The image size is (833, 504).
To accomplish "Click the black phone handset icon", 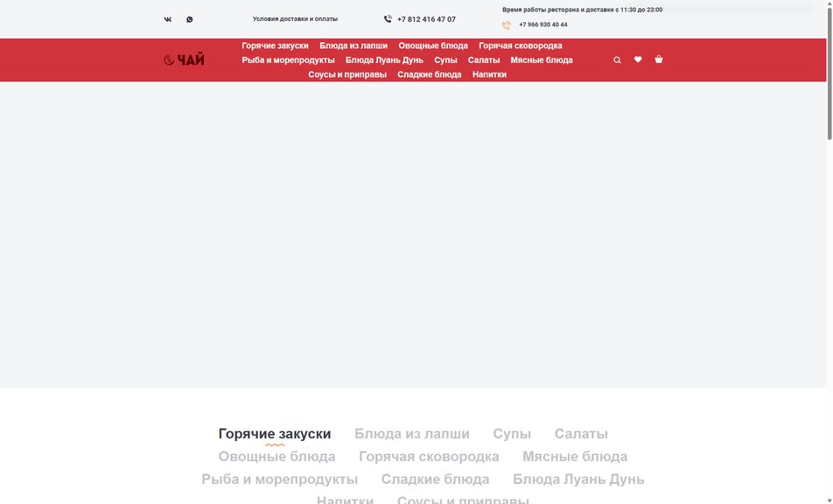I will pyautogui.click(x=388, y=19).
